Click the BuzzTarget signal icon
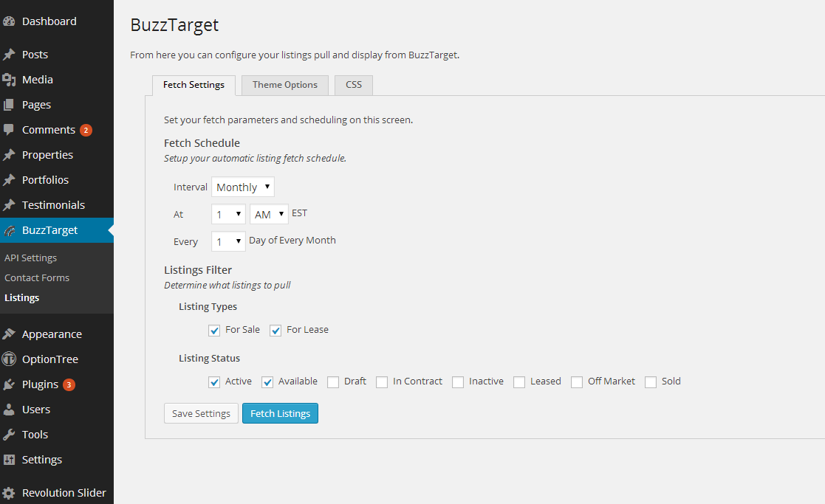The image size is (825, 504). coord(9,231)
